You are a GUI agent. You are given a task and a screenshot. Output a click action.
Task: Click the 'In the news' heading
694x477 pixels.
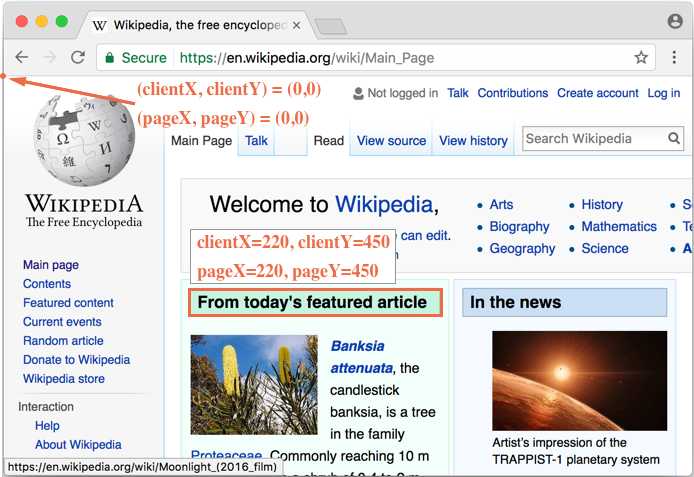coord(516,302)
